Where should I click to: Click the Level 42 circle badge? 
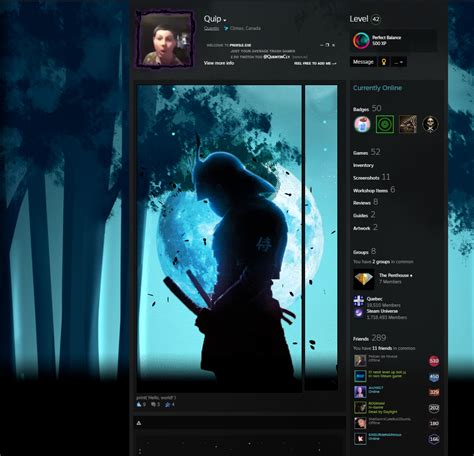[x=376, y=19]
